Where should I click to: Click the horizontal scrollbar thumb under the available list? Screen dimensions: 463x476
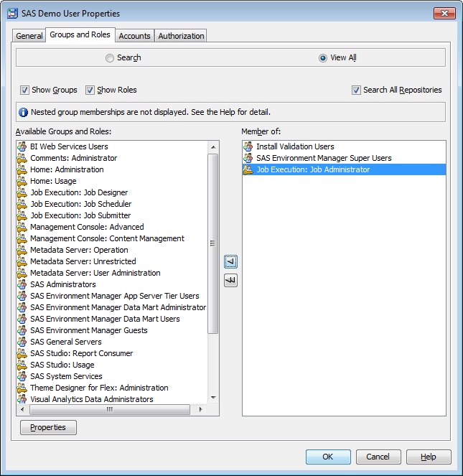[110, 409]
